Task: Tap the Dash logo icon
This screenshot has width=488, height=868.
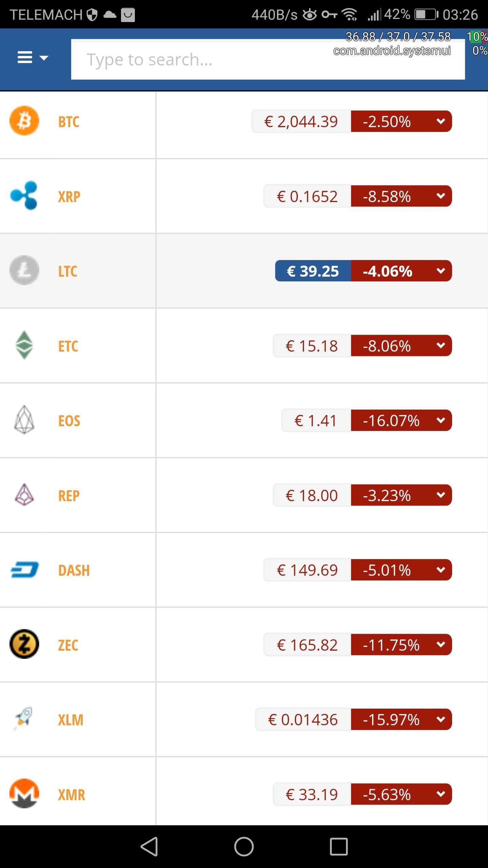Action: (x=24, y=570)
